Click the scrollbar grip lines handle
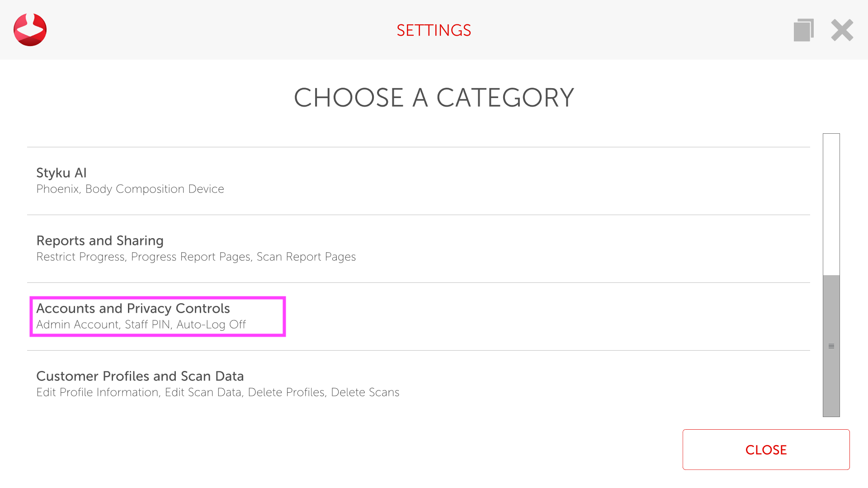 (x=831, y=346)
